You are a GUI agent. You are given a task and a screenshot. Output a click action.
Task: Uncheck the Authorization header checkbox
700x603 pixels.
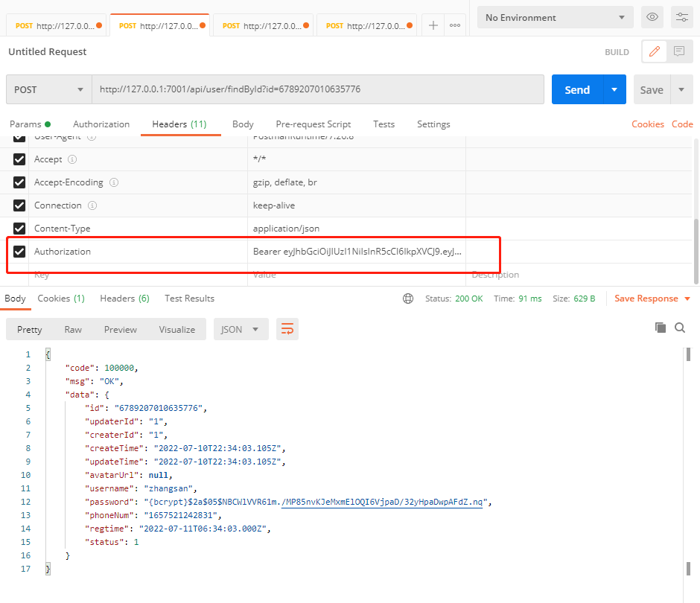pos(19,252)
